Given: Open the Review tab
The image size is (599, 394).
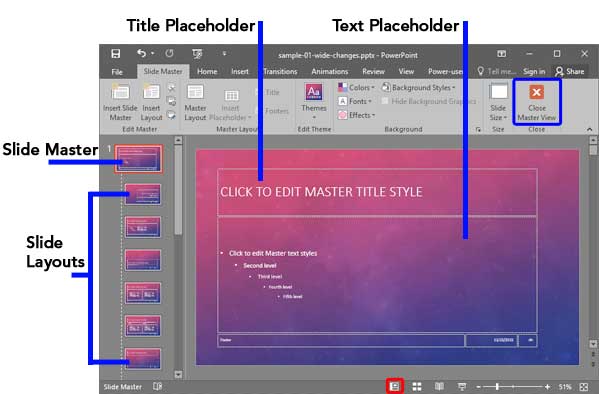Looking at the screenshot, I should [373, 71].
